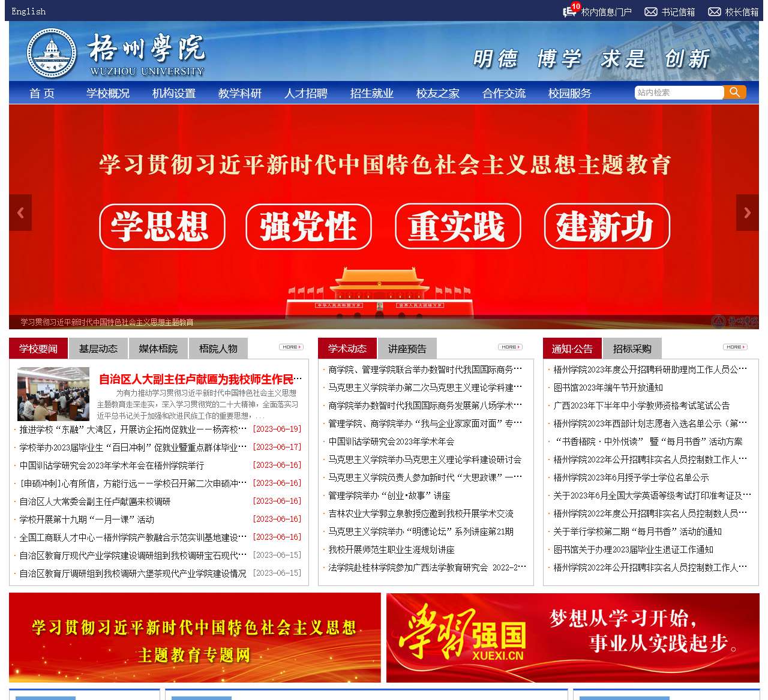The width and height of the screenshot is (768, 700).
Task: Open notice 广西2023年下半年中小学教师资格考试笔试公告
Action: click(x=641, y=405)
